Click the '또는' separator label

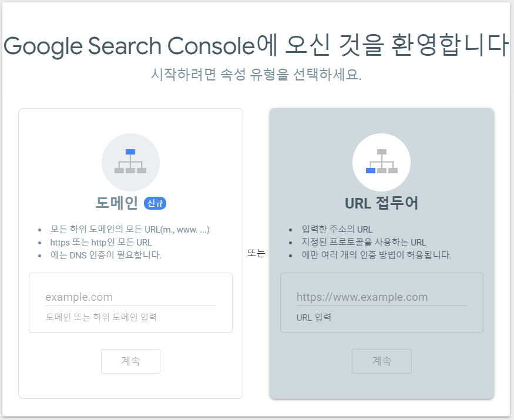(256, 253)
